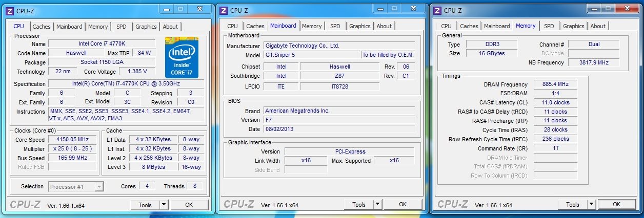Click the Level 3 cache value 8 MBytes

[x=153, y=167]
